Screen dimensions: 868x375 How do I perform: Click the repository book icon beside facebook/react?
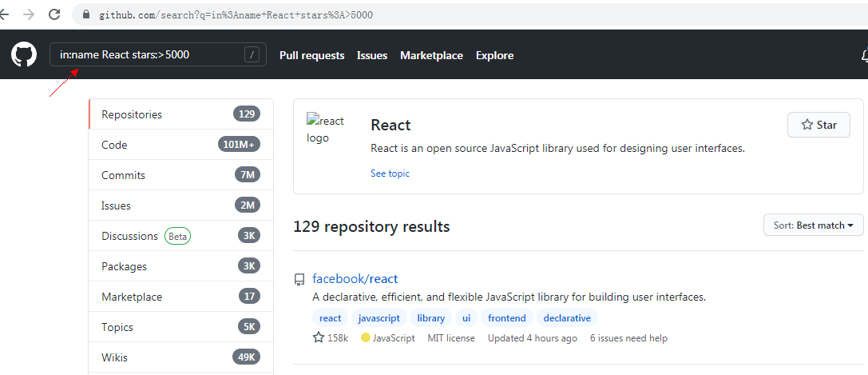pos(299,280)
